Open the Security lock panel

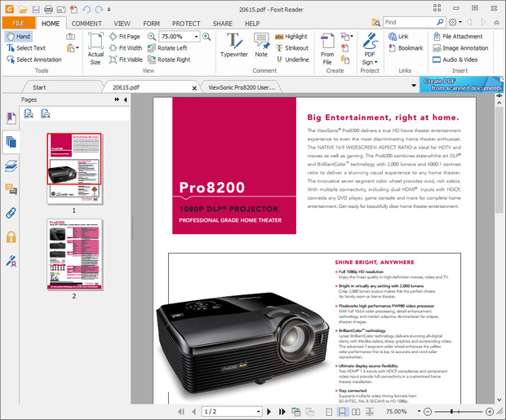click(x=11, y=237)
